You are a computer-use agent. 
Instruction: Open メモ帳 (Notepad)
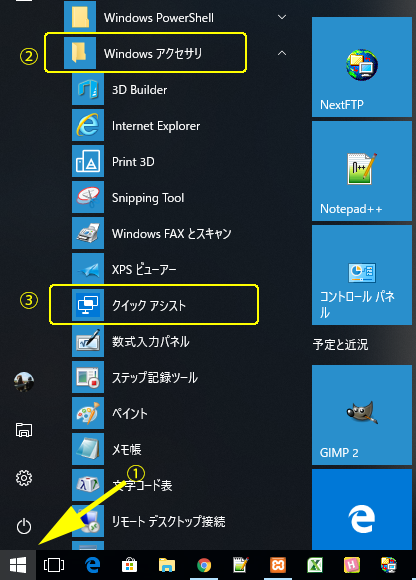[x=148, y=449]
